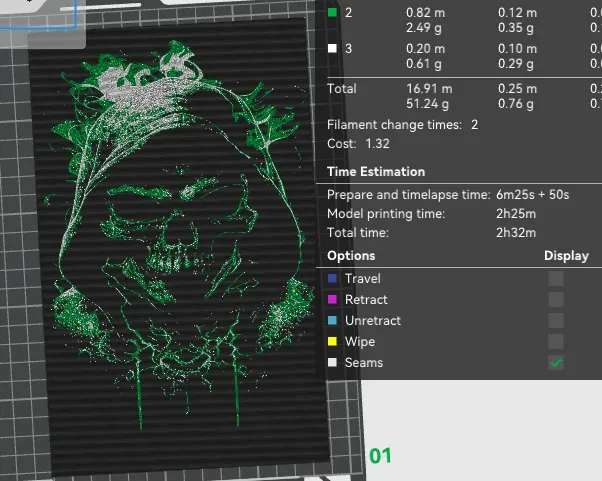The width and height of the screenshot is (602, 481).
Task: Click the white filament 3 color swatch
Action: 332,48
